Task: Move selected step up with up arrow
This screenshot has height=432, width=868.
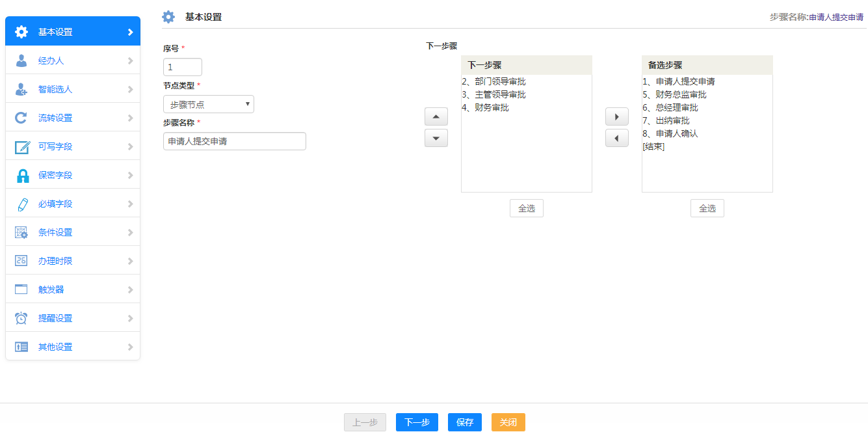Action: click(x=436, y=117)
